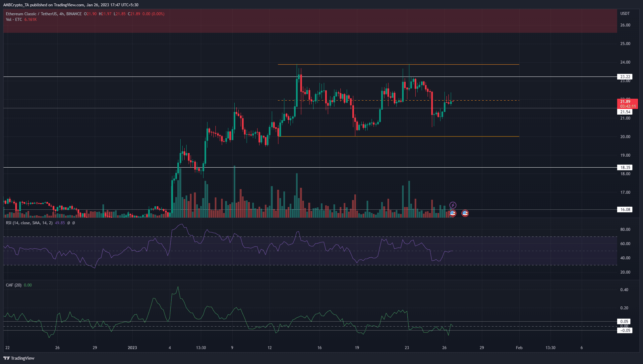The width and height of the screenshot is (643, 364).
Task: Click the 20.00 RSI scale value
Action: (x=625, y=272)
